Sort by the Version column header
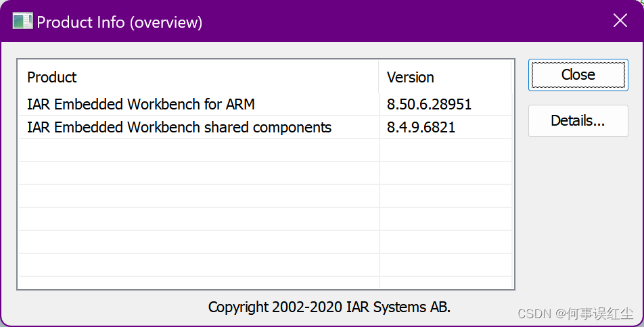This screenshot has height=327, width=644. coord(445,77)
